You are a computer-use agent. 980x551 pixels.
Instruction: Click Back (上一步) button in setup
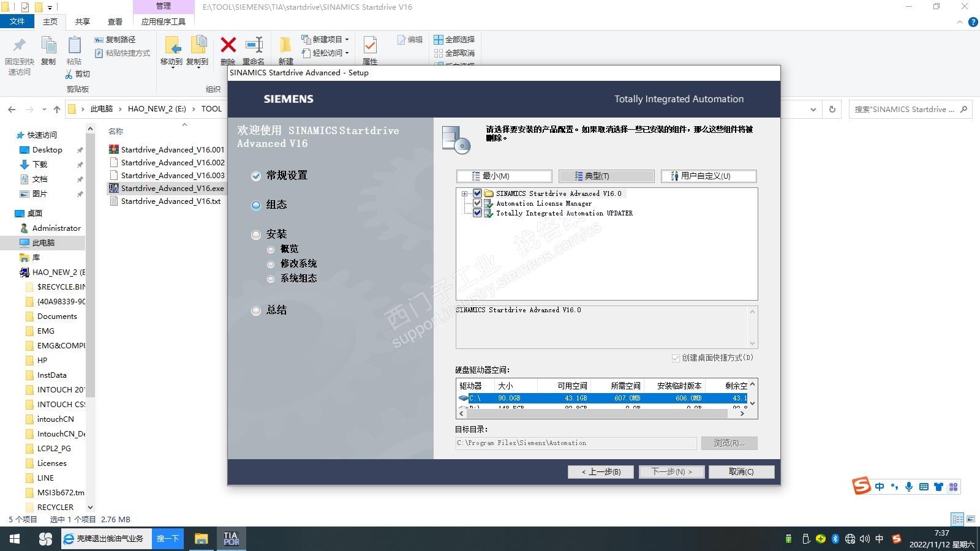pyautogui.click(x=601, y=472)
